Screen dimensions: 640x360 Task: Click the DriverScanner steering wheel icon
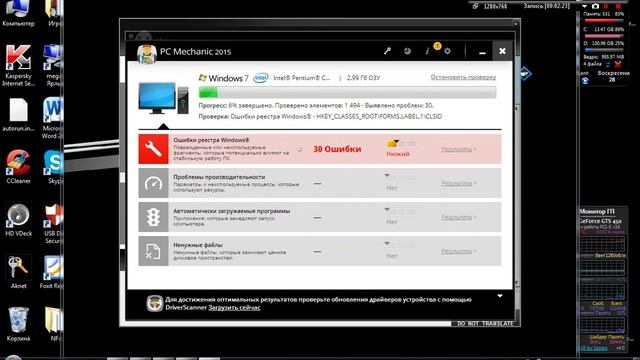pos(154,304)
